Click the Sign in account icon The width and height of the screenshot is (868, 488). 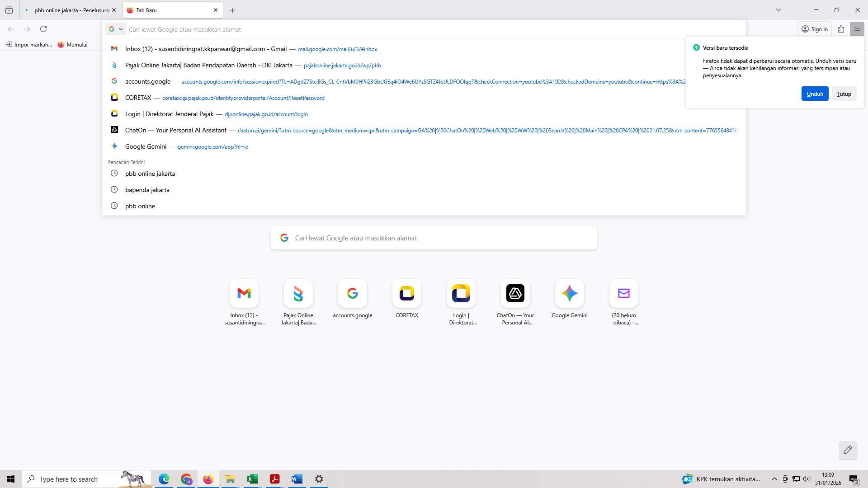(x=815, y=29)
